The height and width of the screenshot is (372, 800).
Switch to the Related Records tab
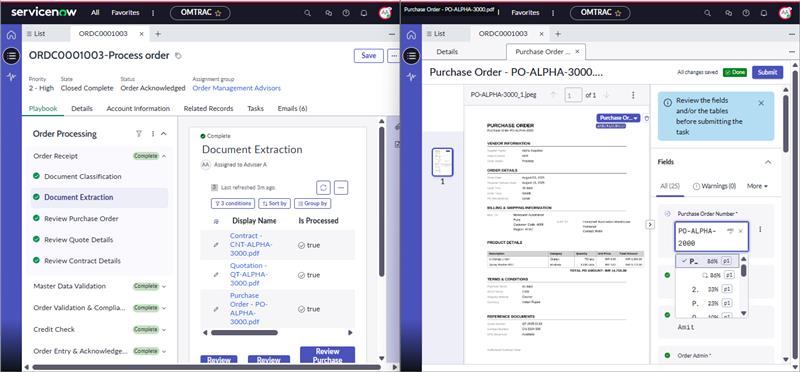coord(208,109)
